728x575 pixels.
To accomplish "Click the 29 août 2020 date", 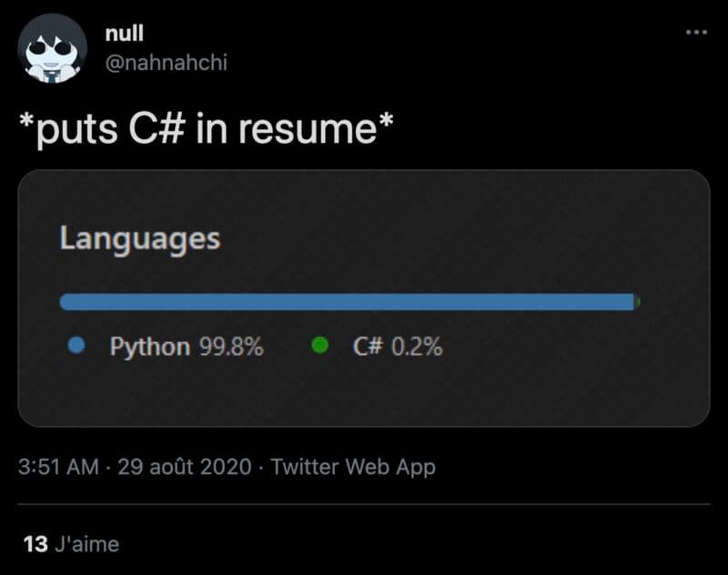I will tap(185, 467).
